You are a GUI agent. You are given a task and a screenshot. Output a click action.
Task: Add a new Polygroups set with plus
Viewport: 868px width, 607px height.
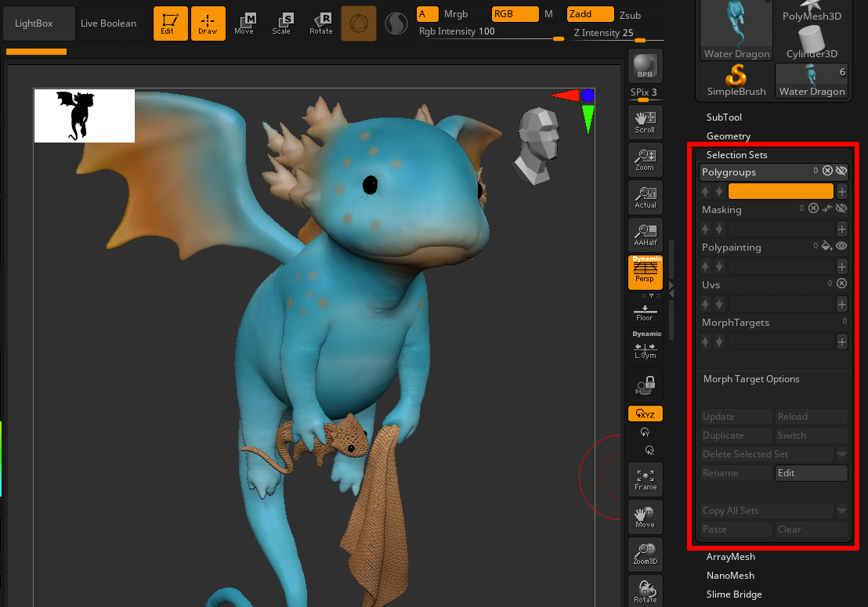click(841, 191)
